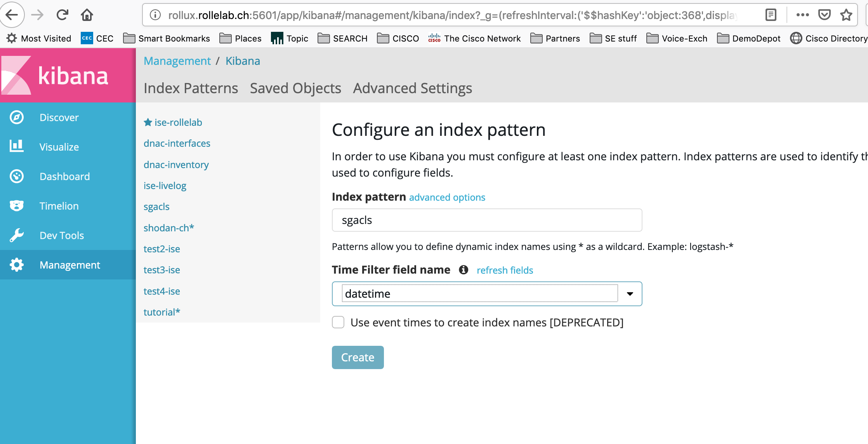Switch to the Saved Objects tab
Viewport: 868px width, 444px height.
[x=295, y=88]
